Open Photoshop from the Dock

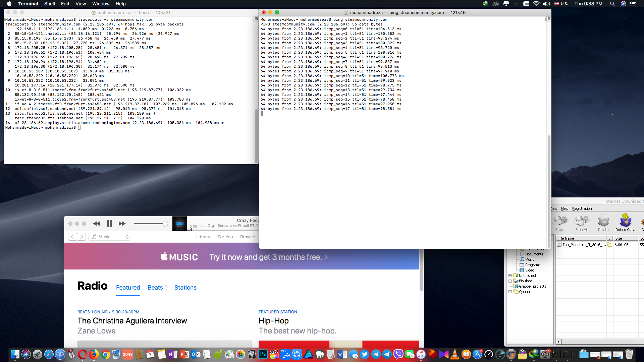pos(263,354)
